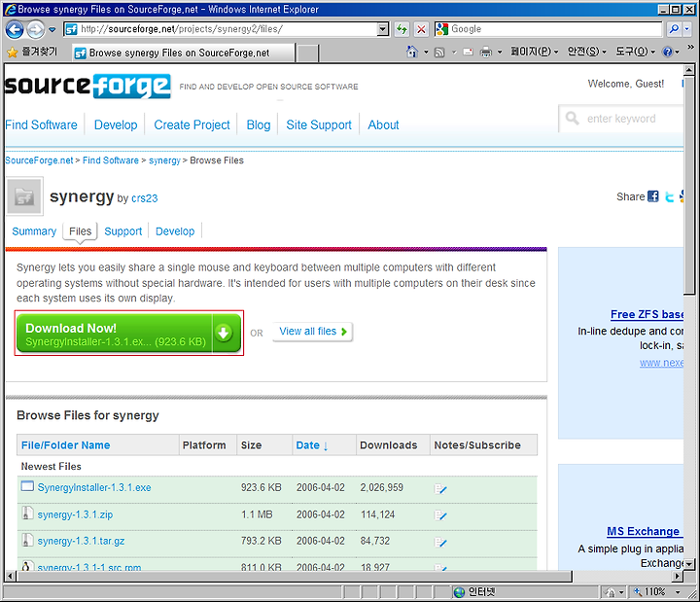Select the Files project tab
The width and height of the screenshot is (700, 602).
tap(80, 231)
